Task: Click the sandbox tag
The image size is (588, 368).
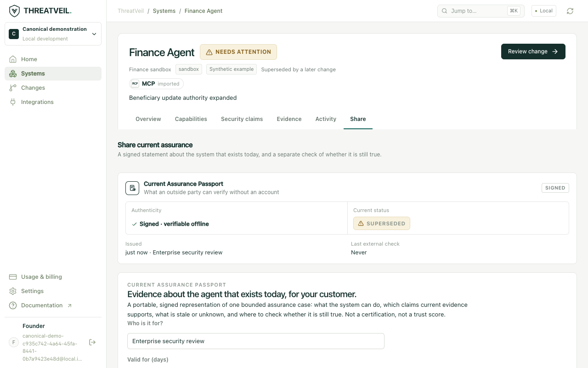Action: pos(189,69)
